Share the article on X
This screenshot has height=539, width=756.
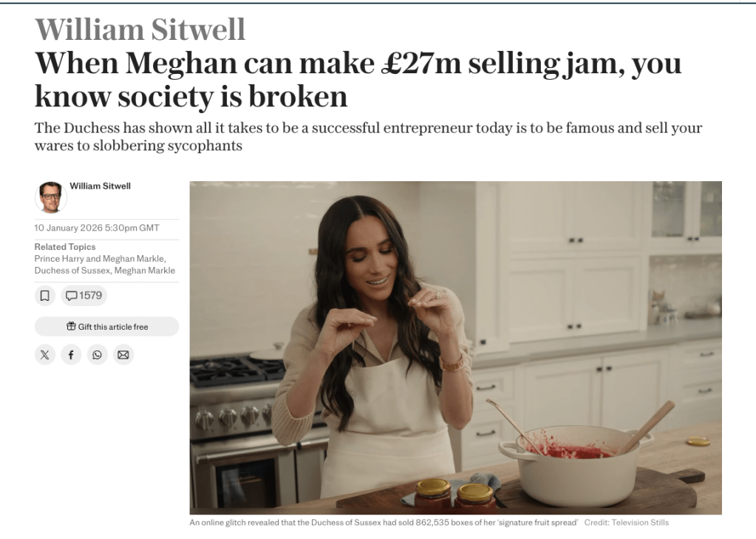(45, 355)
